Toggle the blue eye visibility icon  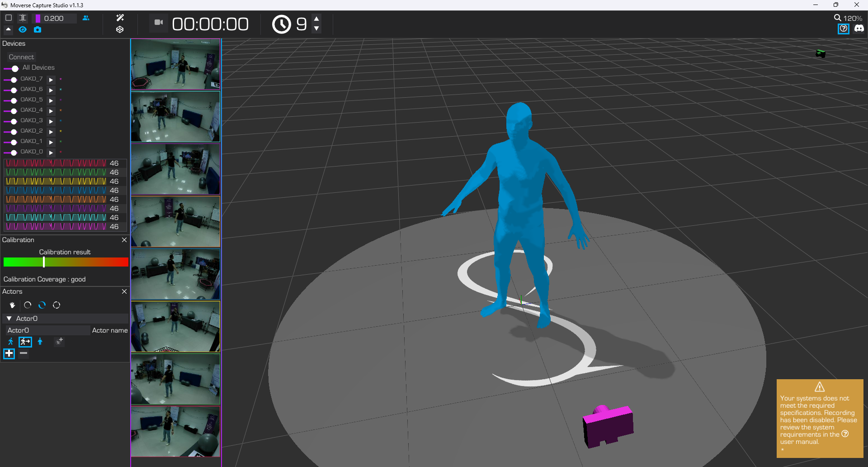coord(23,29)
